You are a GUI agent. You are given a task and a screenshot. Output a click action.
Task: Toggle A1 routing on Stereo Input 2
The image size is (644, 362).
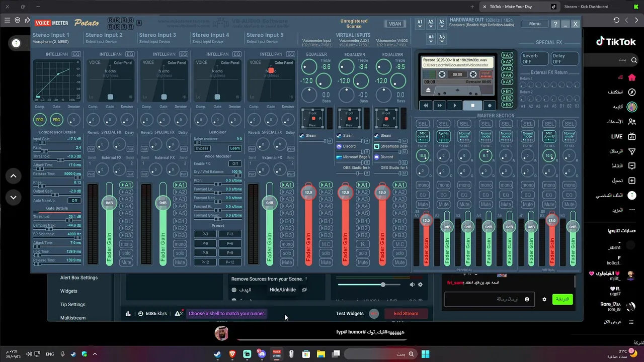[x=126, y=185]
